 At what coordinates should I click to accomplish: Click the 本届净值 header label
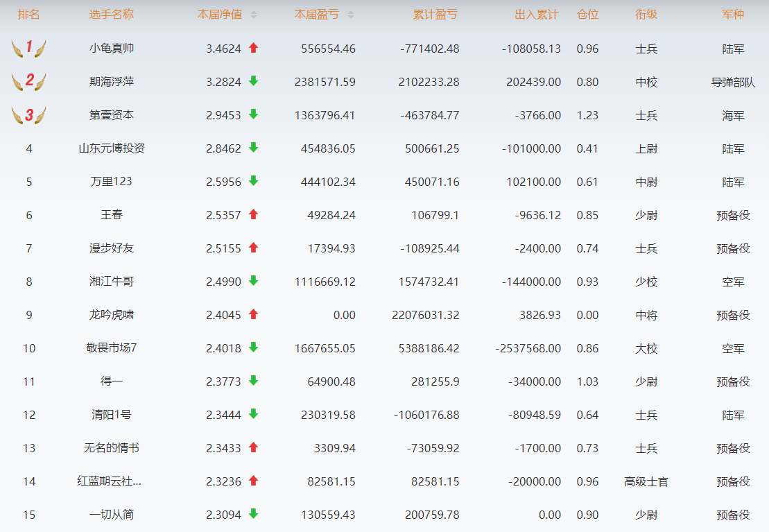pyautogui.click(x=220, y=15)
